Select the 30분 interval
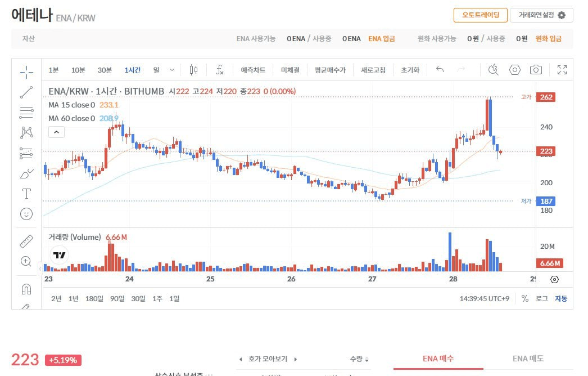The width and height of the screenshot is (588, 376). (105, 70)
